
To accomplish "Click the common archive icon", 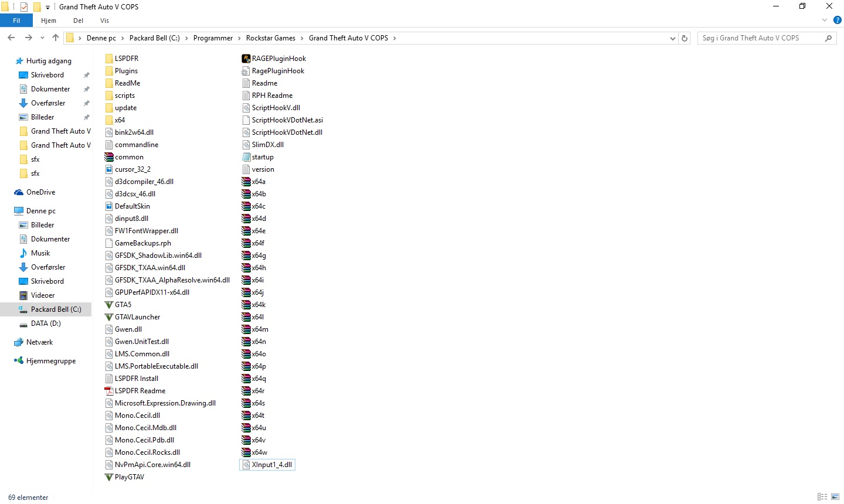I will (109, 157).
